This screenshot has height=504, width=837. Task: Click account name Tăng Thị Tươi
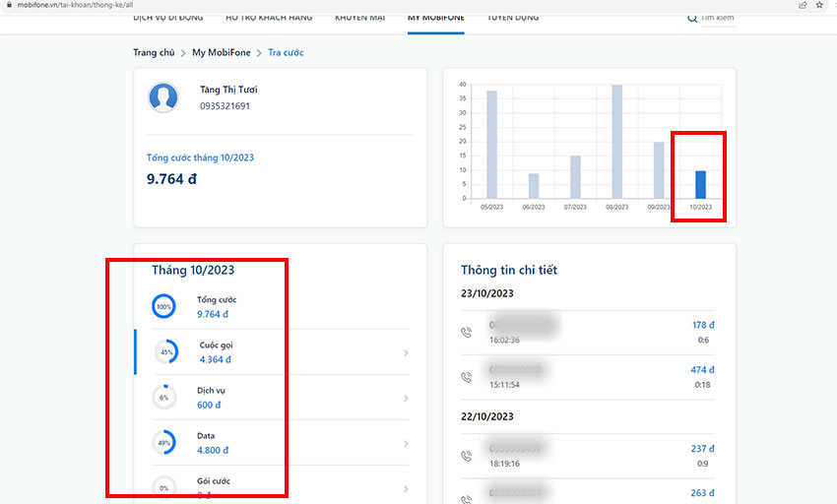click(228, 90)
